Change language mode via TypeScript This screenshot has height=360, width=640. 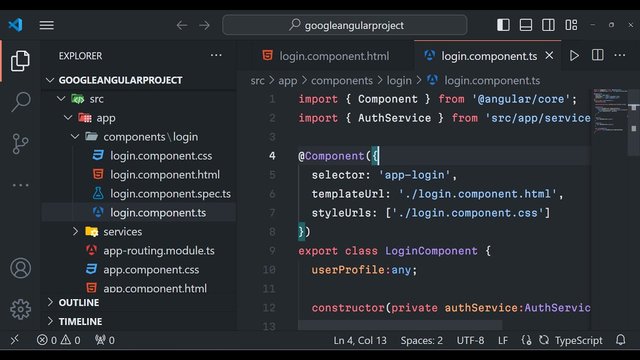pos(578,340)
